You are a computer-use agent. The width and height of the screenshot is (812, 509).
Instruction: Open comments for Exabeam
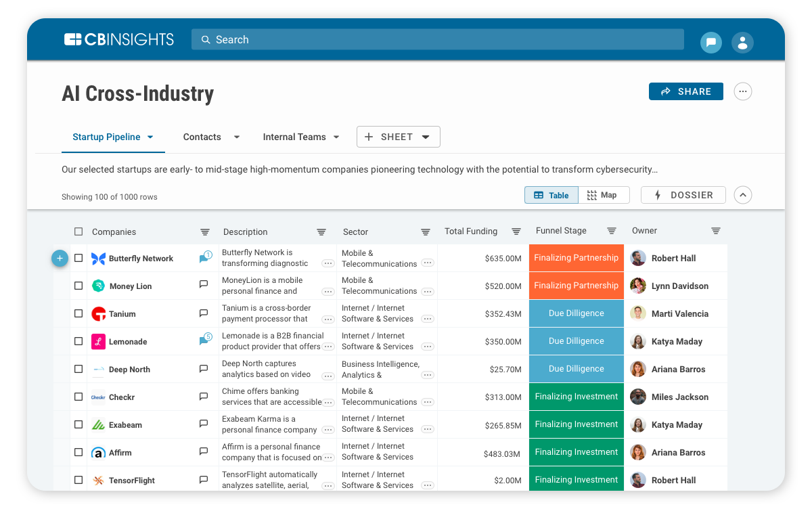(x=204, y=424)
